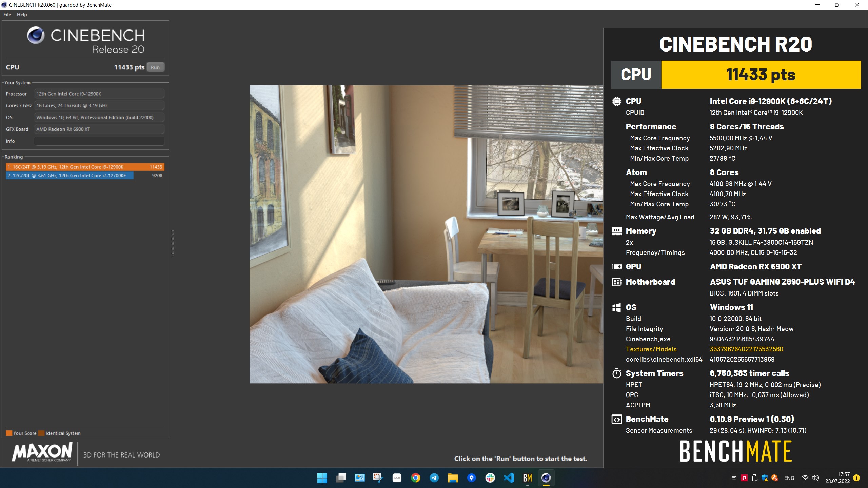Open File Explorer from the taskbar
The width and height of the screenshot is (868, 488).
453,478
